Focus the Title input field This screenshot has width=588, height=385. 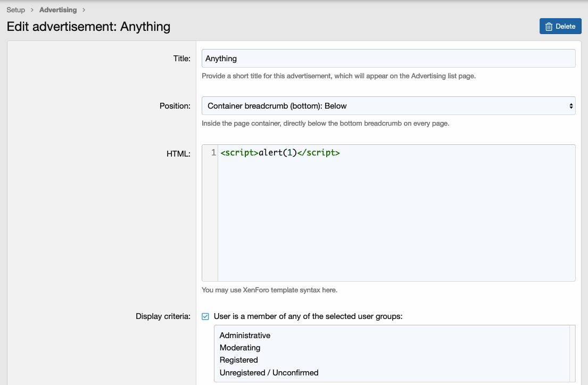coord(388,59)
